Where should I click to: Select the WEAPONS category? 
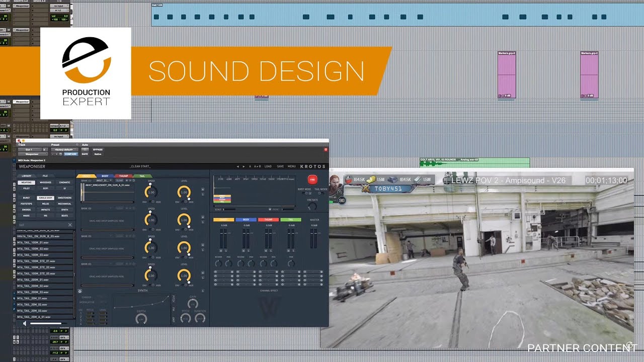pos(26,183)
